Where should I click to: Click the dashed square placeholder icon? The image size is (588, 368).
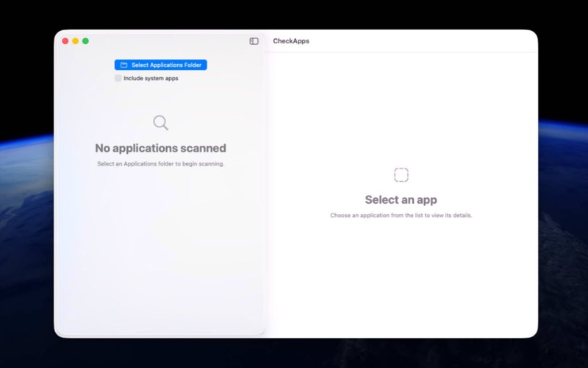point(401,174)
